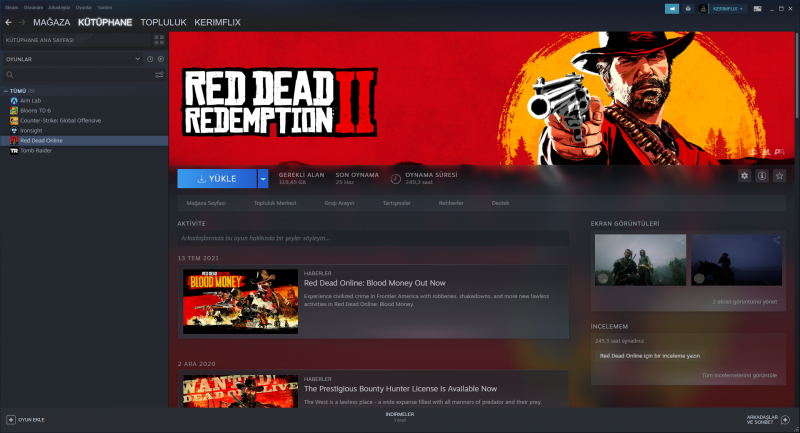800x433 pixels.
Task: Open friends chat plus icon
Action: (785, 420)
